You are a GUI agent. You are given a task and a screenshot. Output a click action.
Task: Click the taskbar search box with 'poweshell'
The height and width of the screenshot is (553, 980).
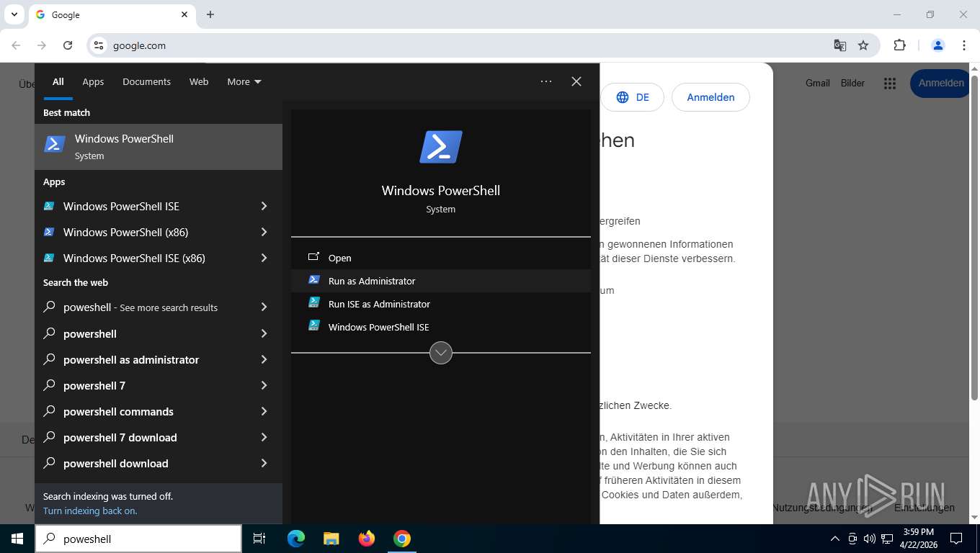tap(138, 539)
